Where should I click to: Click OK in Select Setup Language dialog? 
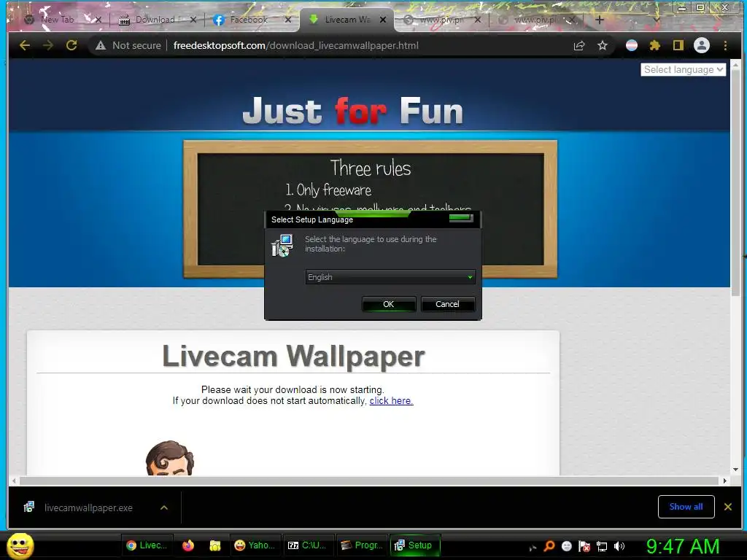(x=389, y=304)
